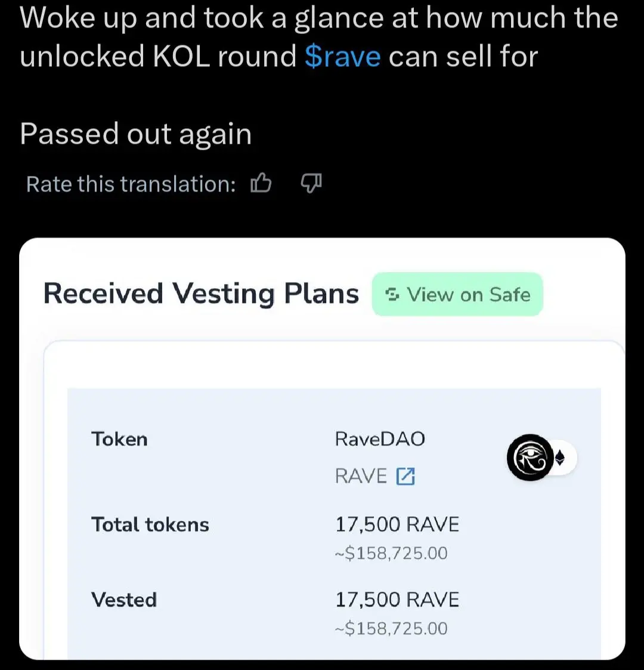Click the dollar value under Total tokens
Viewport: 644px width, 670px height.
(391, 553)
